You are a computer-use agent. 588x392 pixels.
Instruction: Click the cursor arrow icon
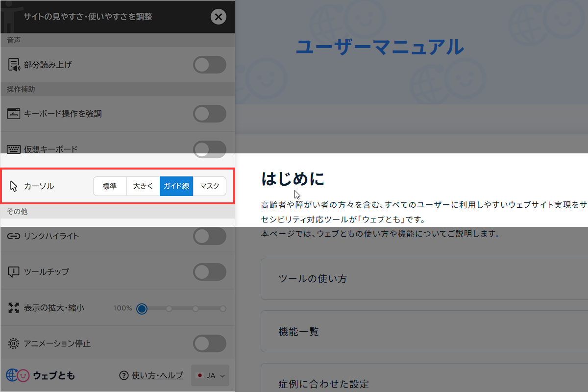pyautogui.click(x=14, y=186)
